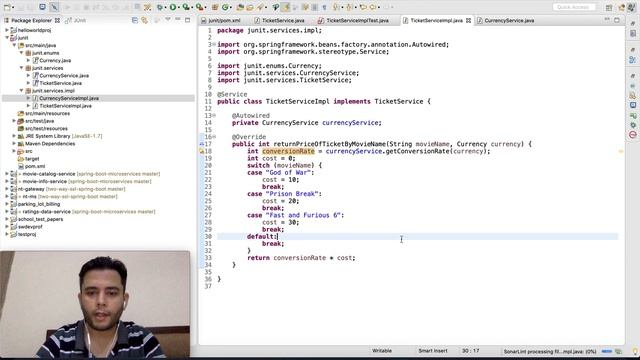The image size is (640, 360).
Task: Click the SonarLint progress bar in status
Action: point(607,351)
